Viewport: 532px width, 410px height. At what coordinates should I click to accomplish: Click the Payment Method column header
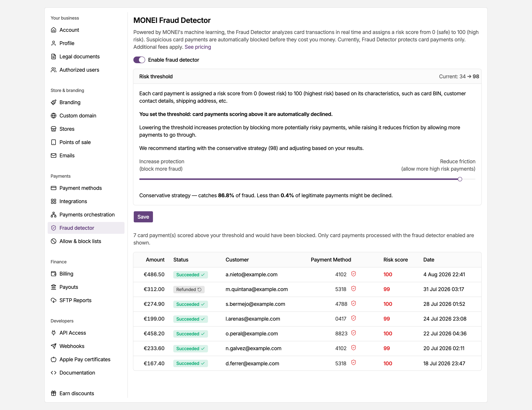point(331,260)
